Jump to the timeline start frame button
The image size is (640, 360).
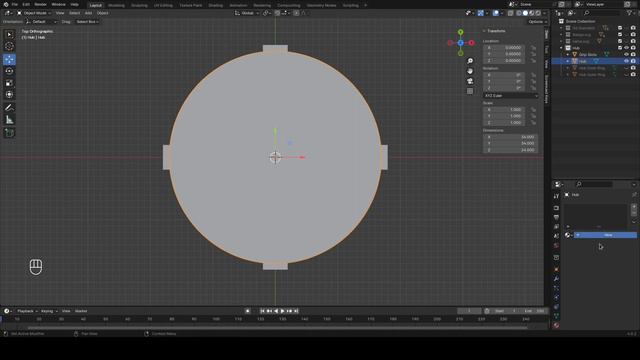click(x=262, y=311)
